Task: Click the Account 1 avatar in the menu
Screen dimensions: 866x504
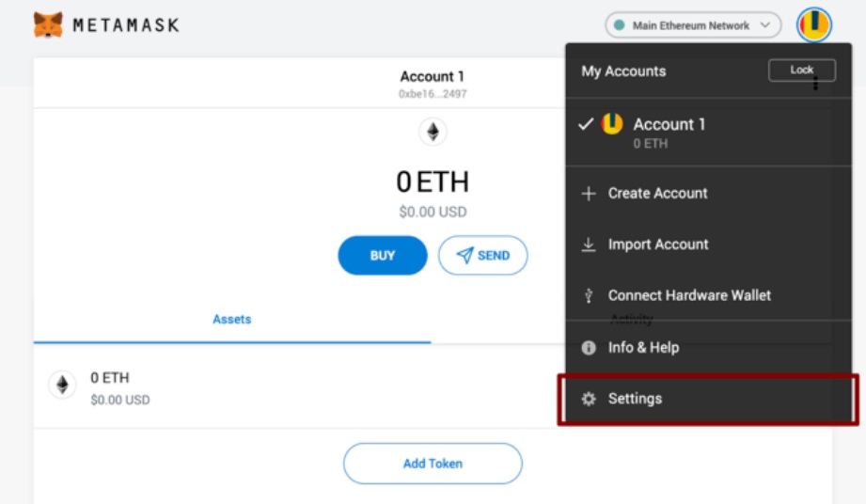Action: tap(612, 124)
